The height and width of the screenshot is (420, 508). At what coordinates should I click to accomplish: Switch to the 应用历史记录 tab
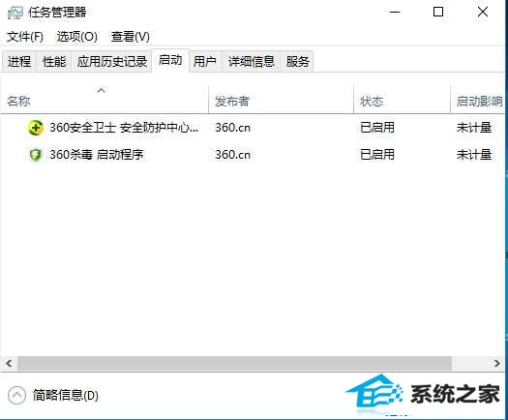pyautogui.click(x=112, y=61)
